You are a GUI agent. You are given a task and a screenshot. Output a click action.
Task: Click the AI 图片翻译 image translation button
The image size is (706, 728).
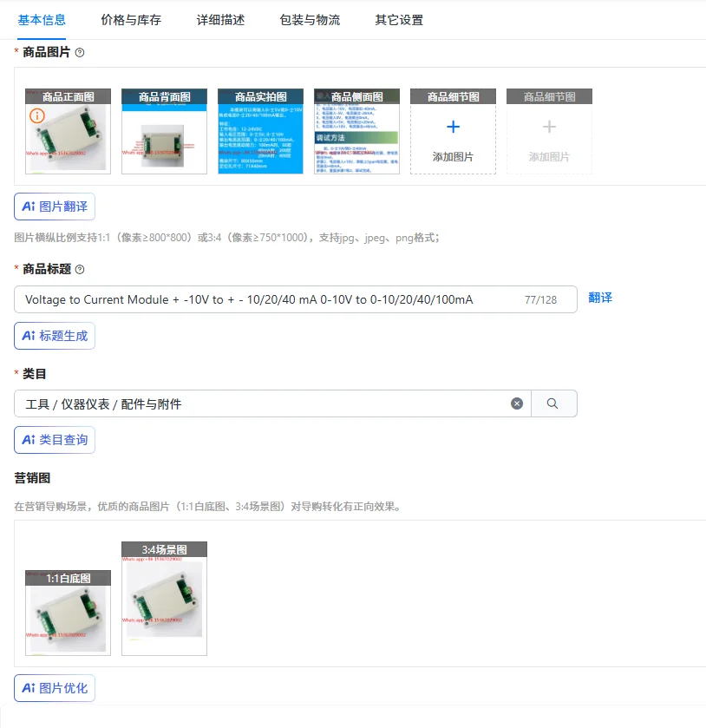point(55,207)
